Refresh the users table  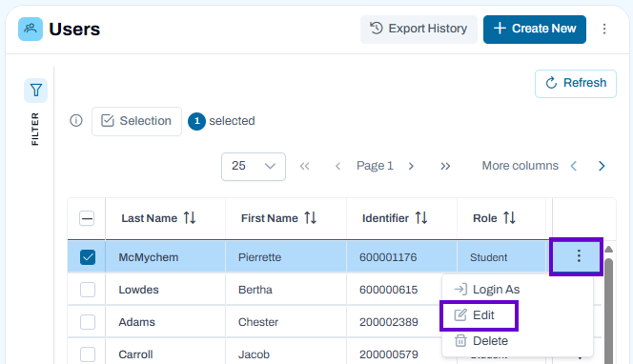click(x=575, y=84)
